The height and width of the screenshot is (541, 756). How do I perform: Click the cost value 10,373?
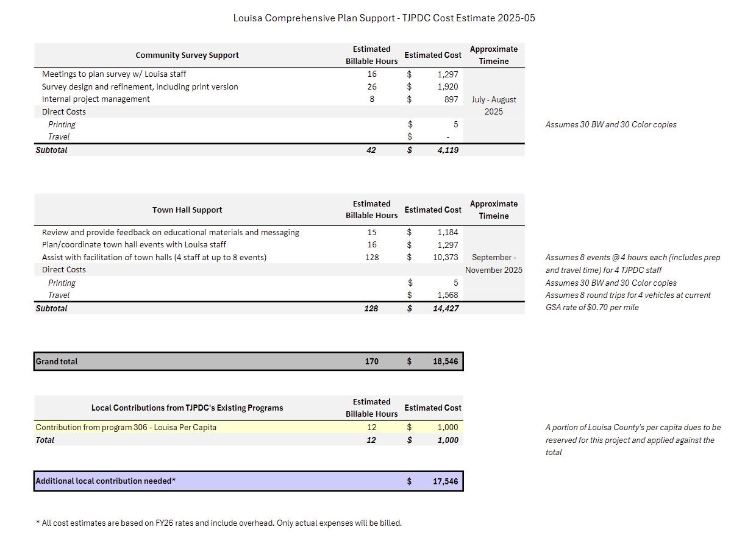tap(445, 257)
